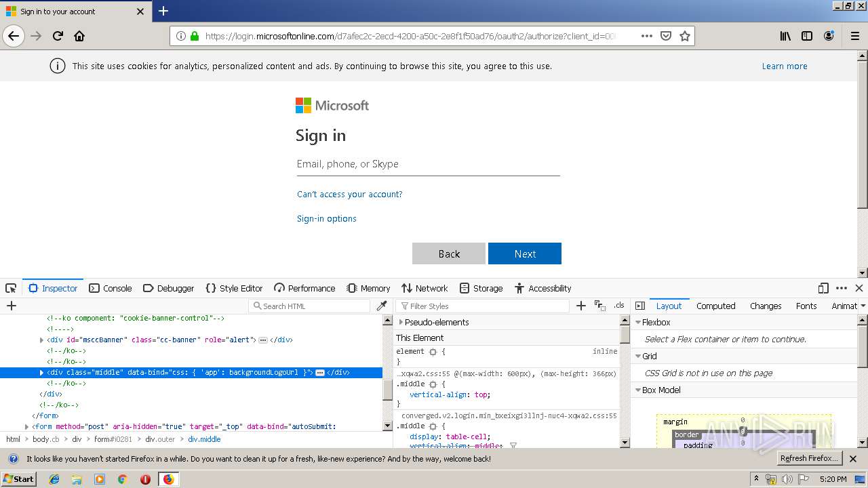Collapse the Box Model section
The width and height of the screenshot is (868, 488).
tap(638, 390)
